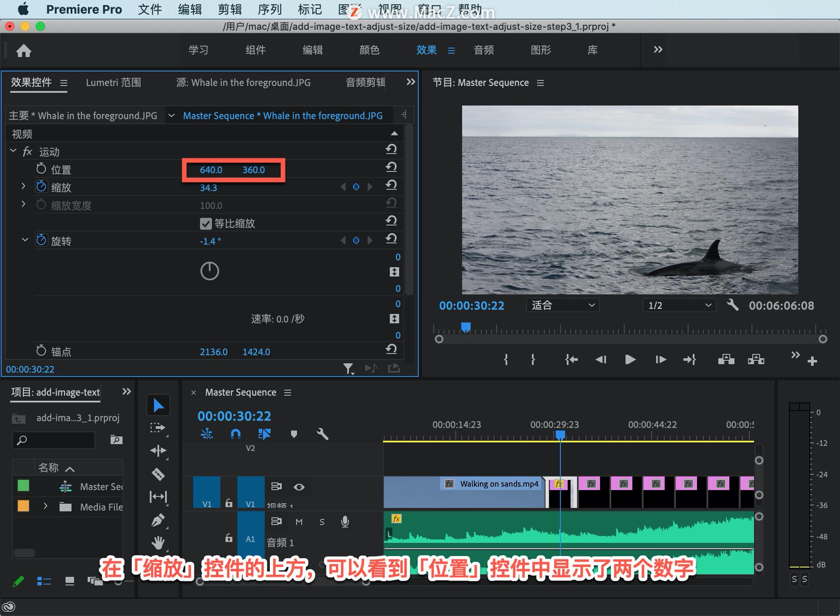840x616 pixels.
Task: Select the Slip tool
Action: [x=158, y=497]
